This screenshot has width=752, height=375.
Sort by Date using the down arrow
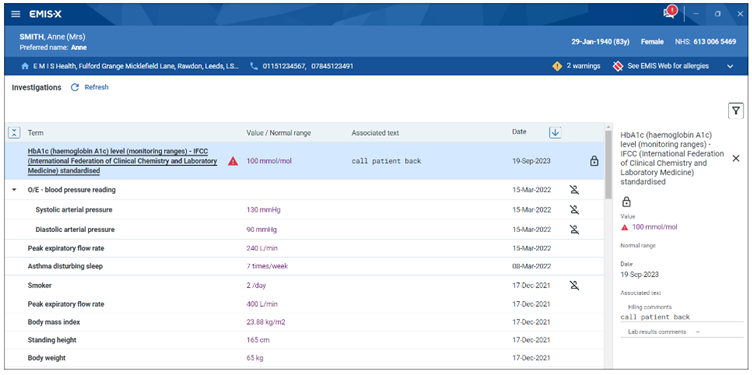tap(555, 132)
